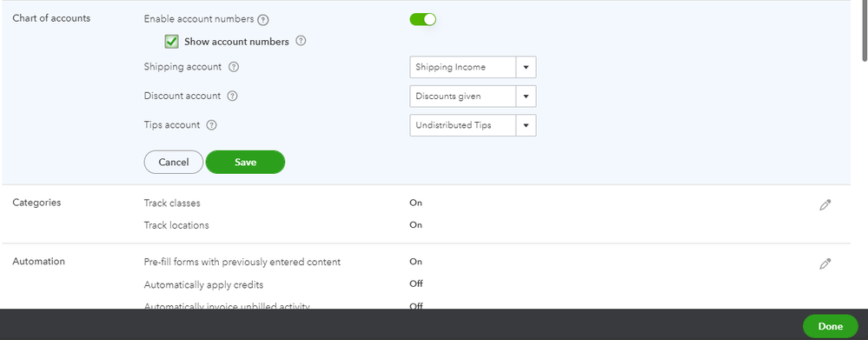868x340 pixels.
Task: Open Shipping account dropdown arrow
Action: click(x=526, y=67)
